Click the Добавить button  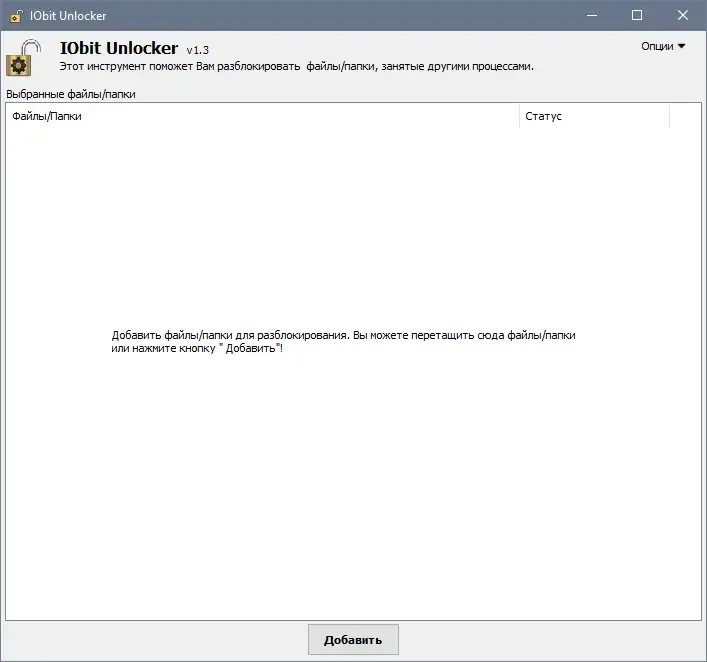(353, 639)
